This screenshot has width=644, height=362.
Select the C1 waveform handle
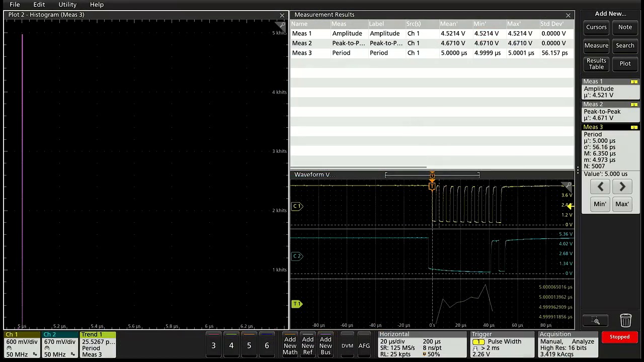point(297,206)
